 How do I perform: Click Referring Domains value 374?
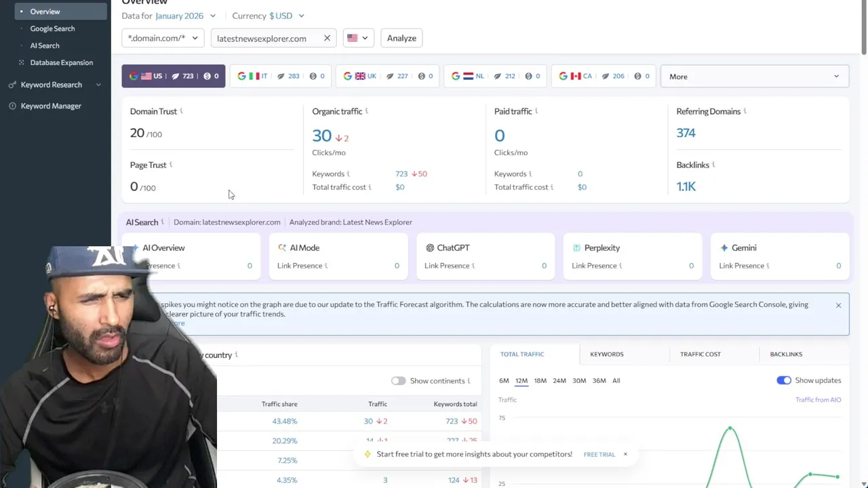click(x=686, y=133)
